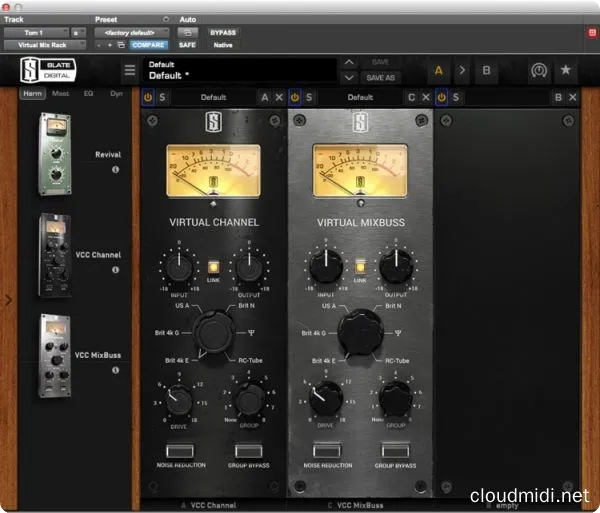
Task: Click the copy A to B arrow
Action: click(462, 71)
